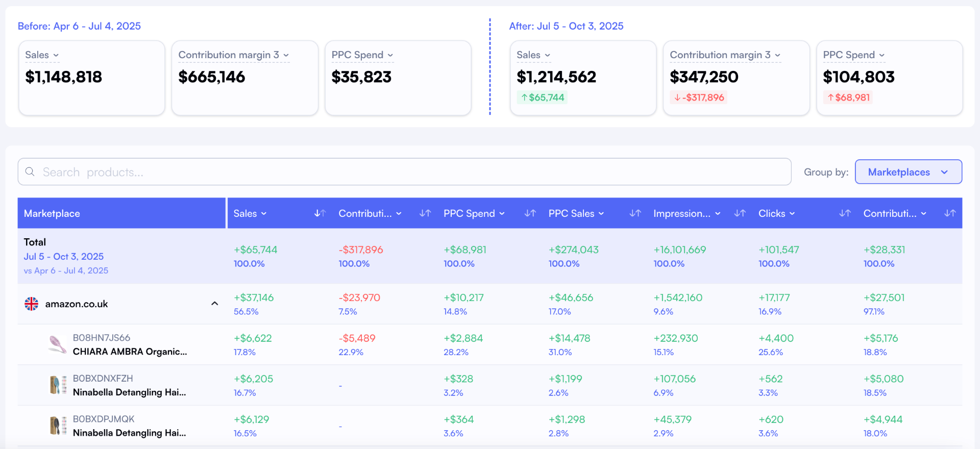Click amazon.co.uk -$23,970 contribution cell

[x=359, y=297]
